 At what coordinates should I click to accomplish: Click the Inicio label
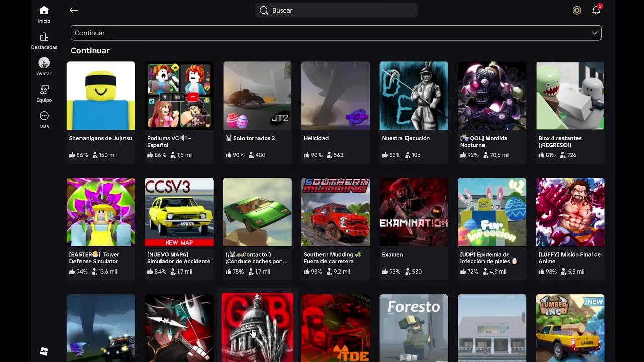[x=44, y=21]
